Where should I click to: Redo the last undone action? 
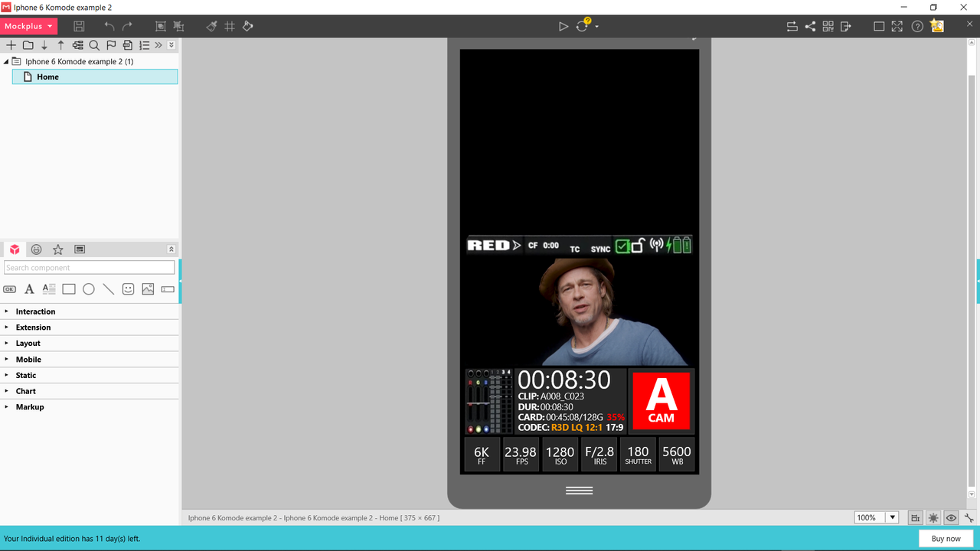pos(128,26)
